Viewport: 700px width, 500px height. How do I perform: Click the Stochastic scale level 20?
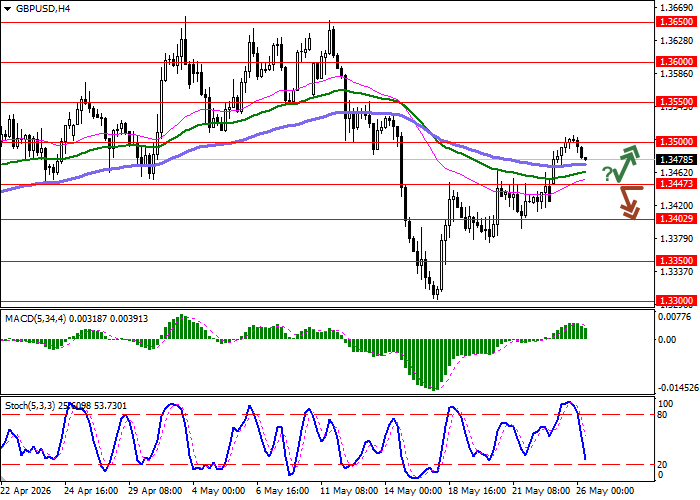click(x=662, y=465)
